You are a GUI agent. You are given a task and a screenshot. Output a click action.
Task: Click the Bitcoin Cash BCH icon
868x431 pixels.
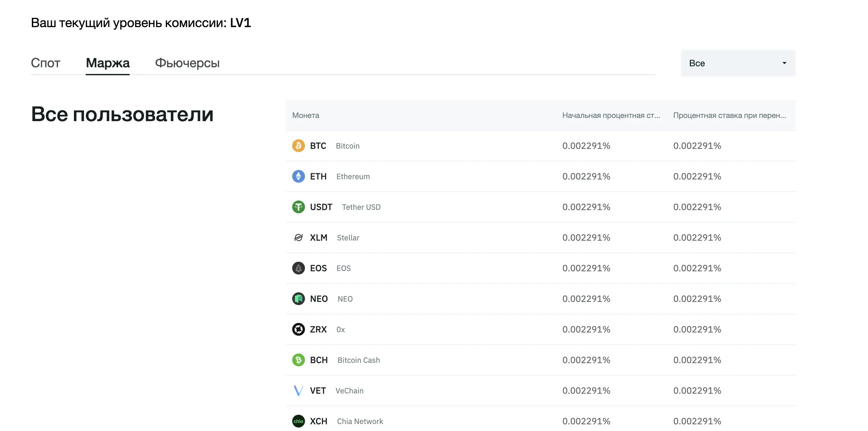tap(298, 360)
